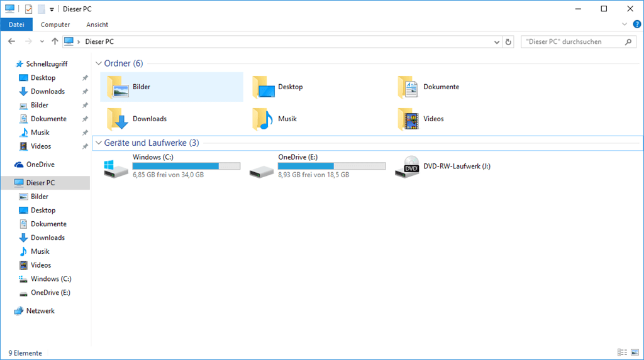Screen dimensions: 644x360
Task: Click the pin icon next to Downloads in Schnellzugriff
Action: click(85, 92)
